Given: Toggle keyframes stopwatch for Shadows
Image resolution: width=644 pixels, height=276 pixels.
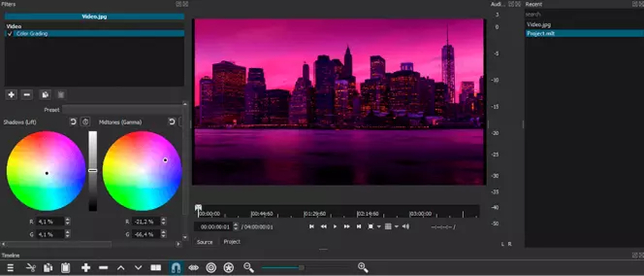Looking at the screenshot, I should [x=85, y=122].
